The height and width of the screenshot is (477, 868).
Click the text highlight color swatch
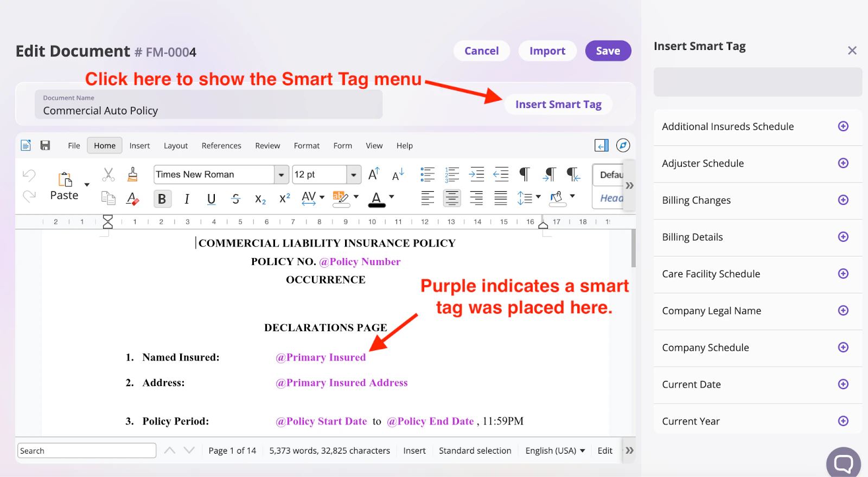pos(340,199)
